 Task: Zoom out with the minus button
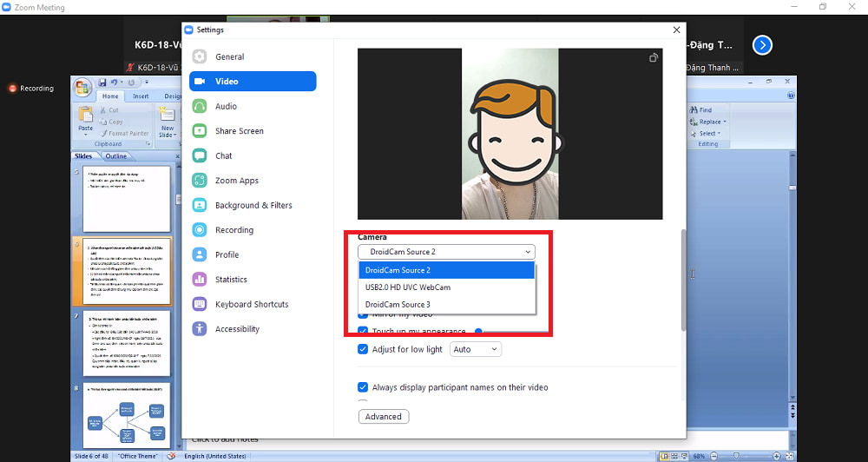pyautogui.click(x=714, y=457)
